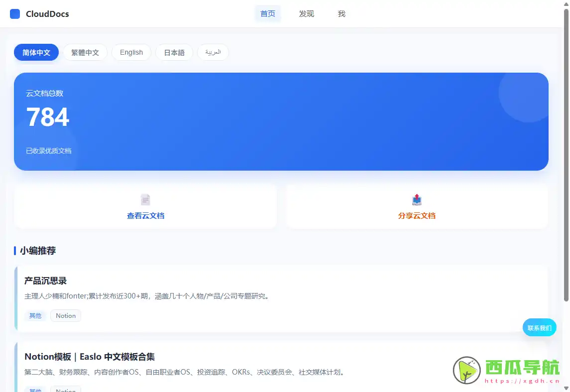Image resolution: width=570 pixels, height=392 pixels.
Task: Click the blue CloudDocs logo icon
Action: pos(14,13)
